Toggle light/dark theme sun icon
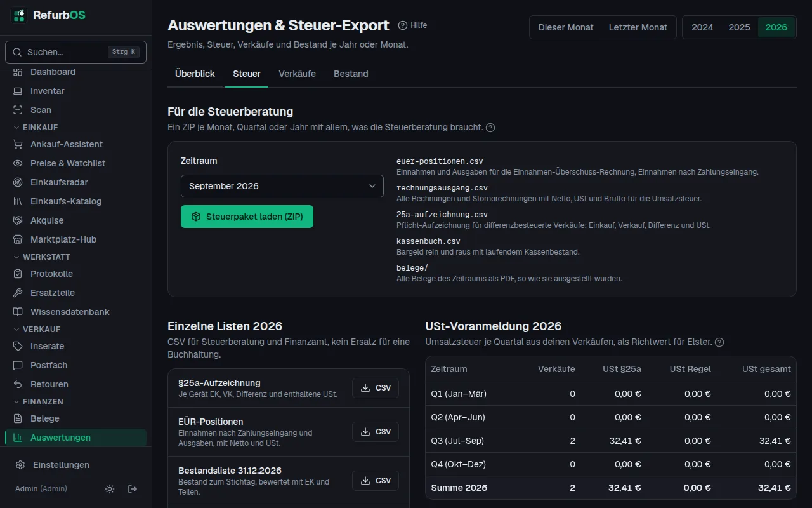 (x=110, y=489)
